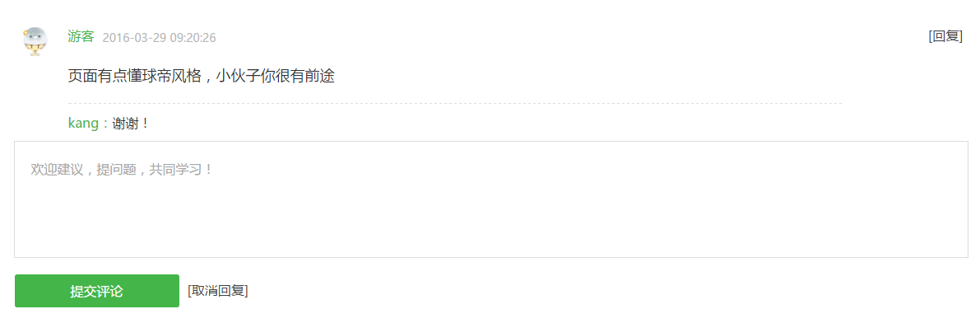Click the dashed divider under comment
This screenshot has height=323, width=980.
[x=455, y=103]
